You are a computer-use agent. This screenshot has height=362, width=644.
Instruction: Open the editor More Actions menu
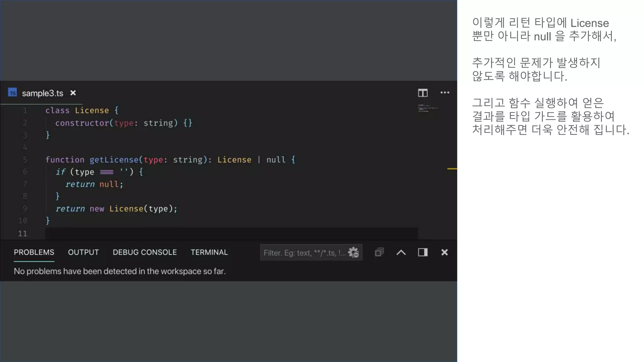click(x=445, y=93)
